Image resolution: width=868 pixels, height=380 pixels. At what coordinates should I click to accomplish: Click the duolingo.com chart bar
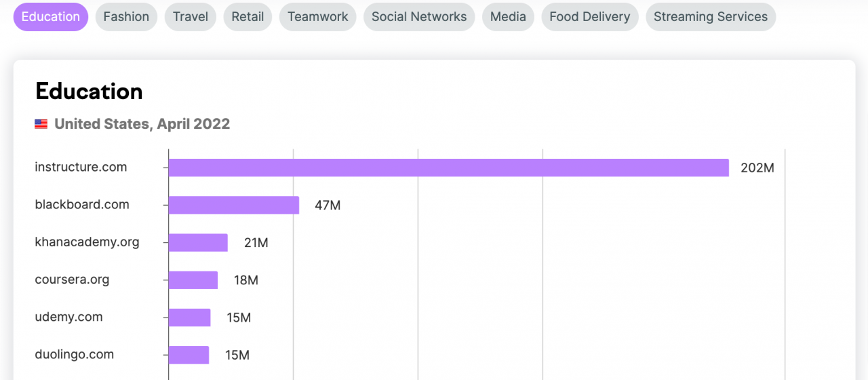[189, 354]
